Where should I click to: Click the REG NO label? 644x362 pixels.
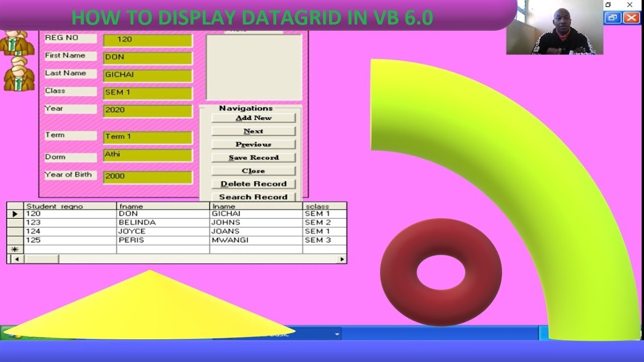(70, 38)
